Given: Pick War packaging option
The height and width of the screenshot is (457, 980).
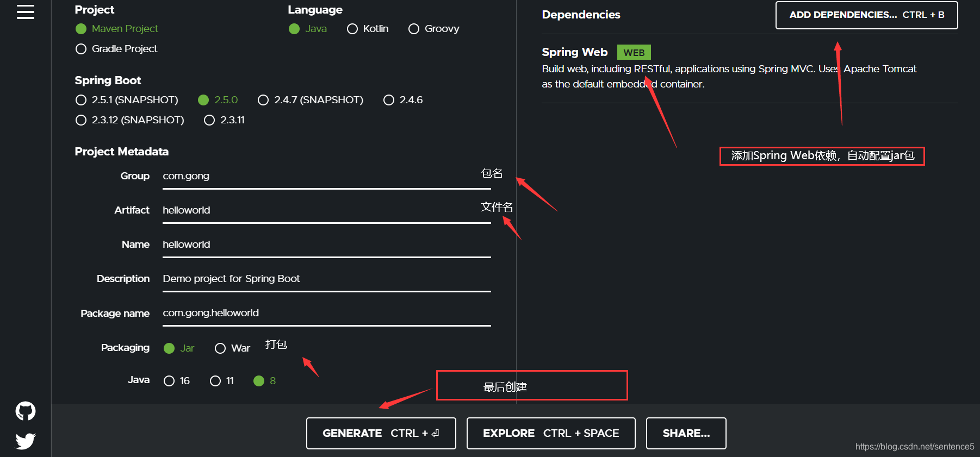Looking at the screenshot, I should 232,348.
